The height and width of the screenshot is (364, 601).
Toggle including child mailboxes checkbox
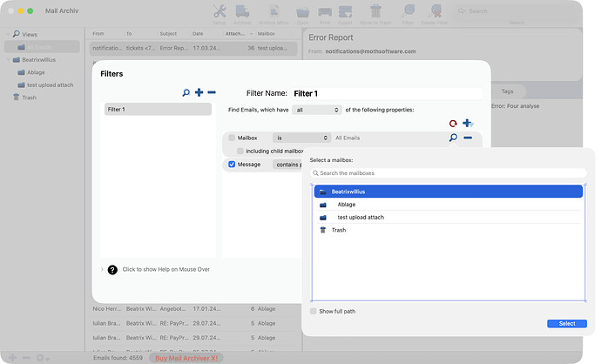click(240, 151)
